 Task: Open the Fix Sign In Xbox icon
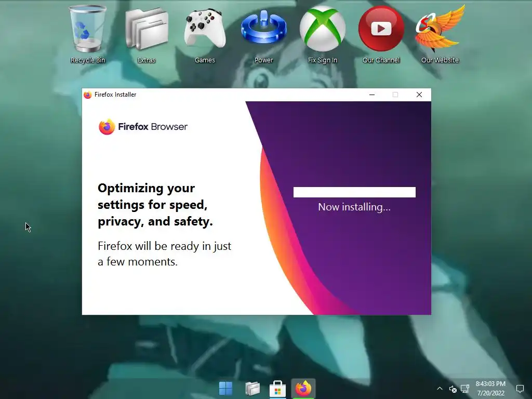point(322,34)
